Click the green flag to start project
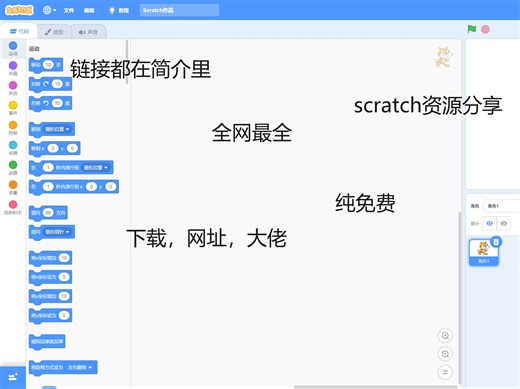 (x=472, y=29)
